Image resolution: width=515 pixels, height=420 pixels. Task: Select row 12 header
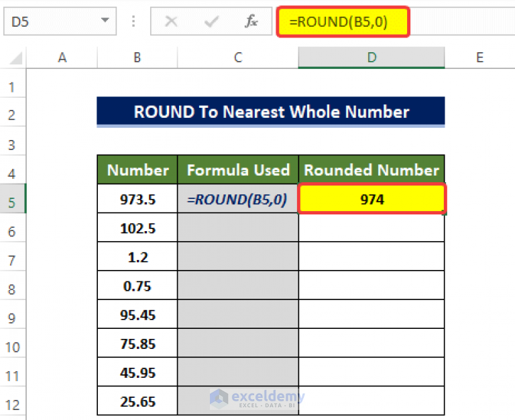tap(13, 401)
